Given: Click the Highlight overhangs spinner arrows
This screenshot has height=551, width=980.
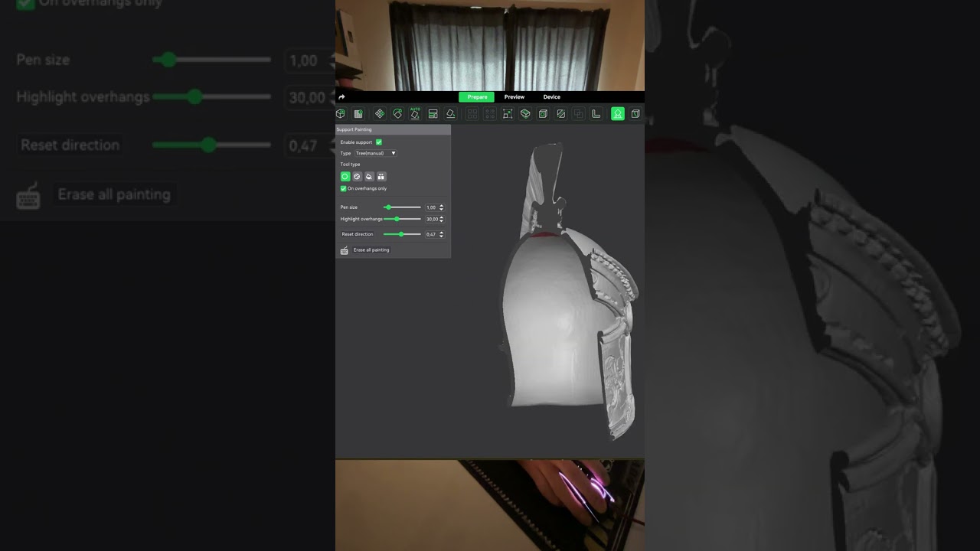Looking at the screenshot, I should click(441, 219).
